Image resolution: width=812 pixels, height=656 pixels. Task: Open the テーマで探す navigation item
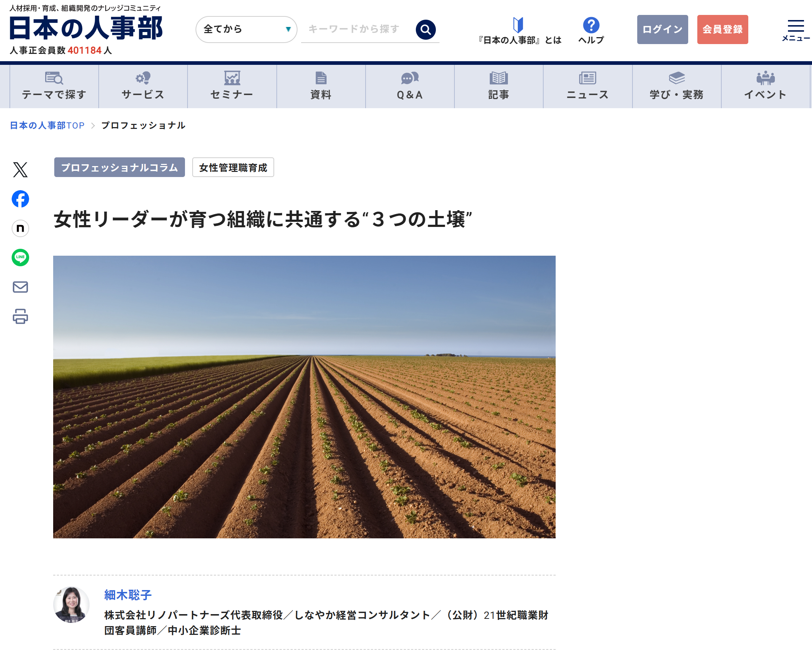pyautogui.click(x=54, y=86)
